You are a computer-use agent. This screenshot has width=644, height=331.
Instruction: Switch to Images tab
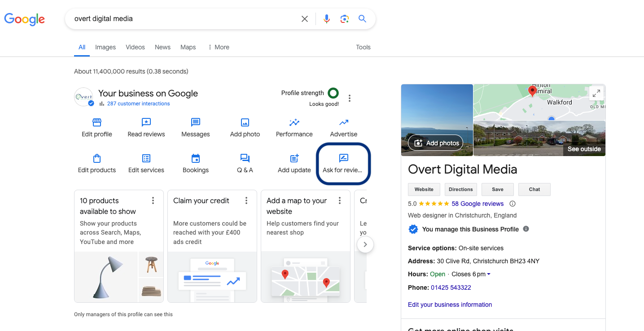[x=105, y=47]
